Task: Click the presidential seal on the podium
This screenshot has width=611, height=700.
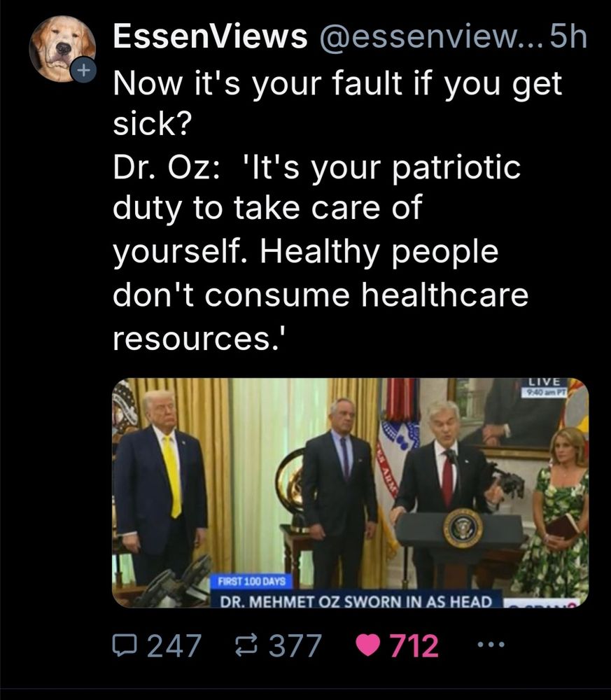Action: (463, 528)
